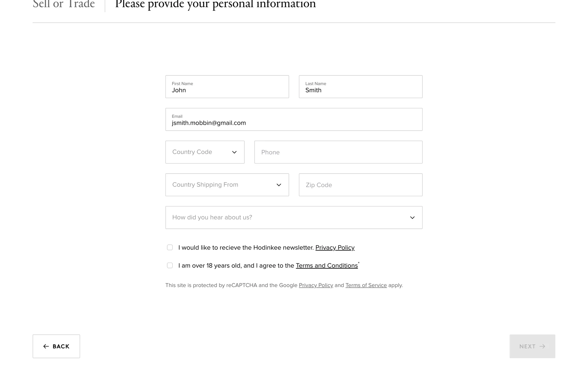The height and width of the screenshot is (368, 588).
Task: Open the Google Privacy Policy link
Action: tap(316, 285)
